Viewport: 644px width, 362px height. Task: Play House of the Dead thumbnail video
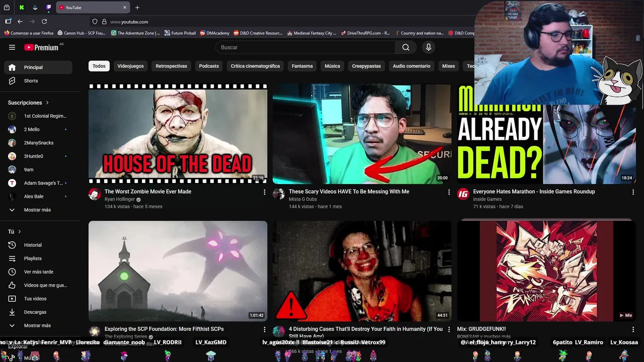(x=178, y=134)
